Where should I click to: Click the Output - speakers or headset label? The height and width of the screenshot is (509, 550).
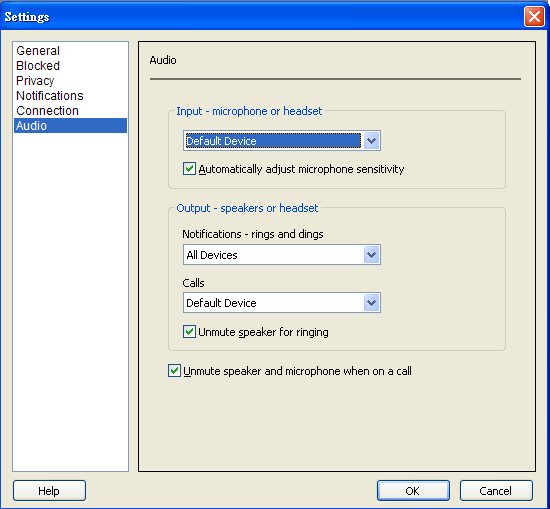tap(247, 208)
